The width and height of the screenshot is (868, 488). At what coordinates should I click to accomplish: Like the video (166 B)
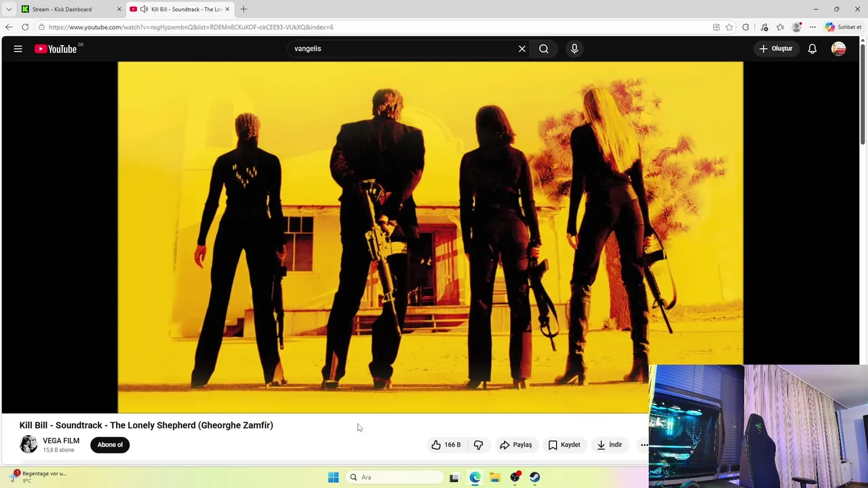click(x=446, y=445)
